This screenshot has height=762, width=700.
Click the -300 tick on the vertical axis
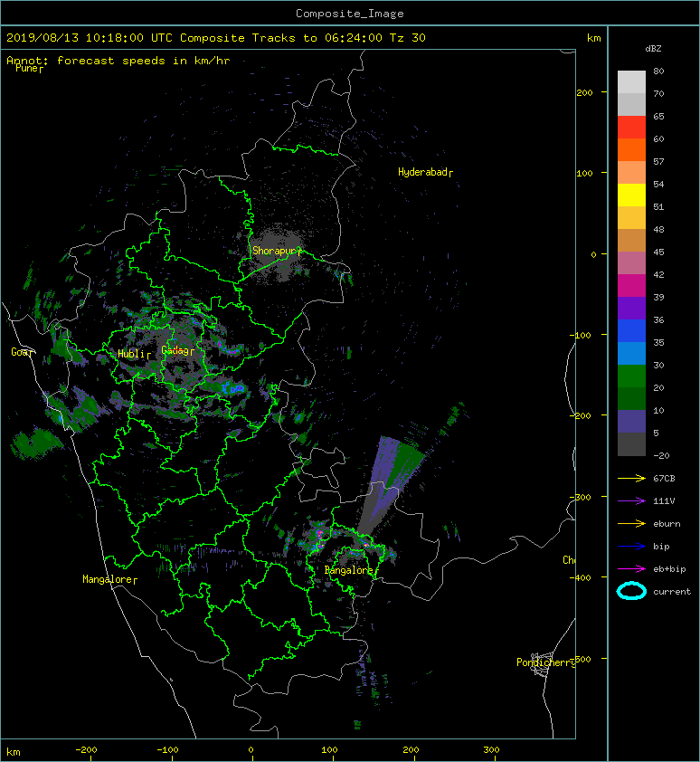(580, 497)
